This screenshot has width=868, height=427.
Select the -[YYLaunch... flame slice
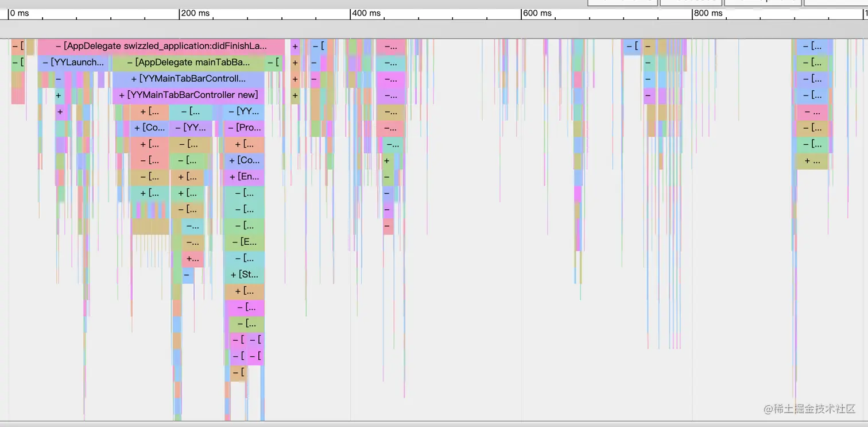(x=75, y=62)
